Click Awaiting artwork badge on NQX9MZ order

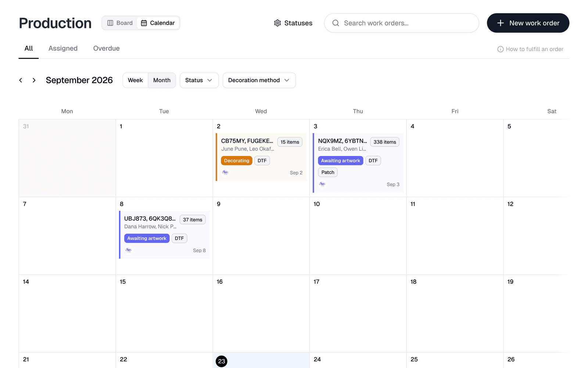[x=341, y=161]
